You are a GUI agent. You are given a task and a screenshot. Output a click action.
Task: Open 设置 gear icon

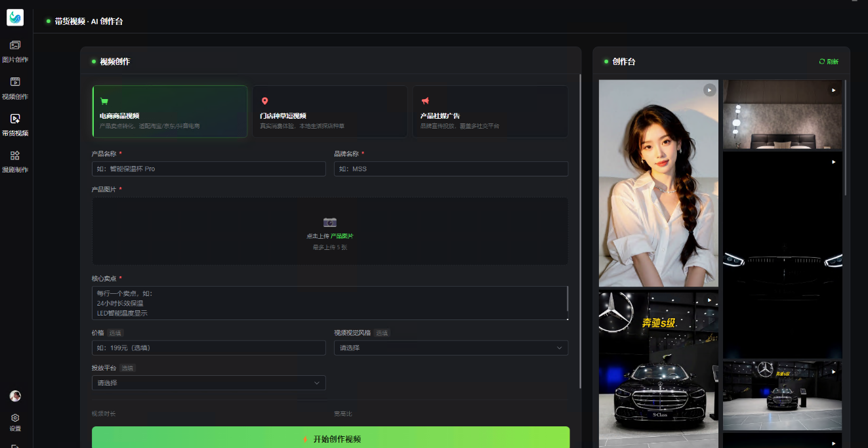[x=15, y=422]
